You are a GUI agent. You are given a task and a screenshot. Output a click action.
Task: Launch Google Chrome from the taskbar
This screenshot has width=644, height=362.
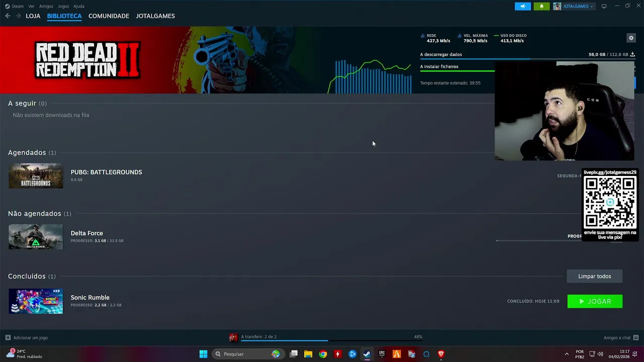(323, 354)
